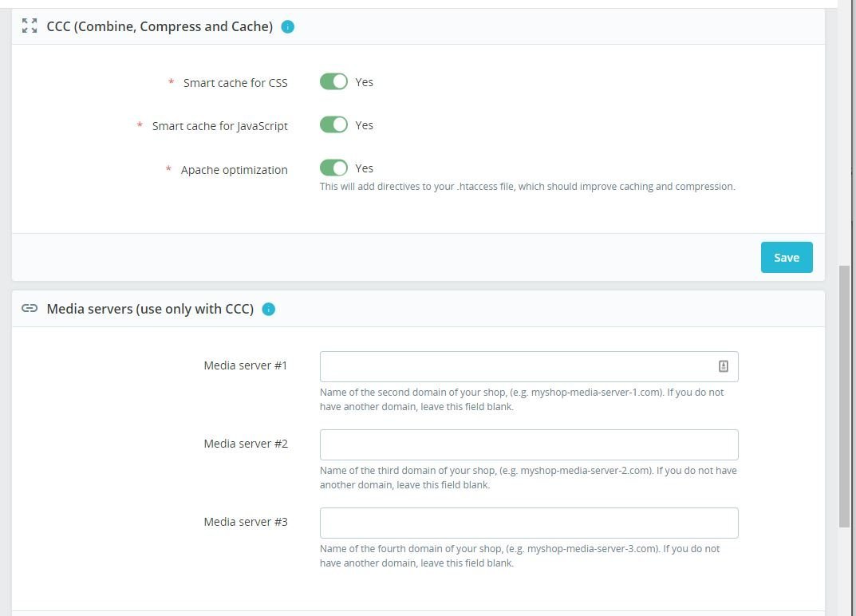Select the Media server #3 input box
This screenshot has width=856, height=616.
[x=529, y=523]
